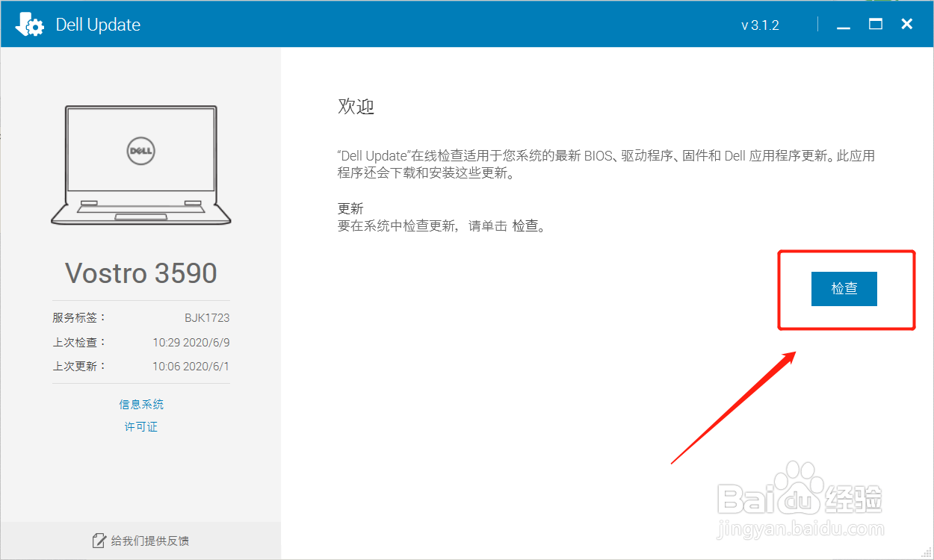
Task: Open the 许可证 link
Action: (141, 427)
